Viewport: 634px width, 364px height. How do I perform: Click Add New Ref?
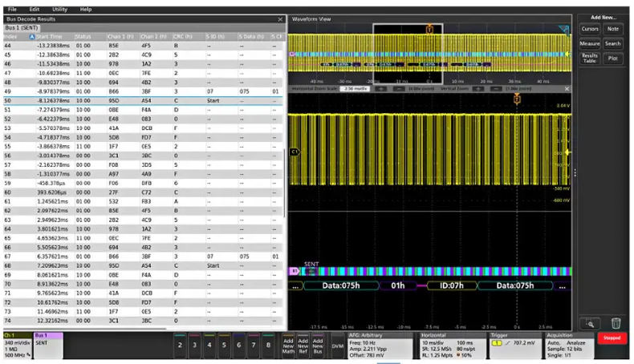tap(303, 346)
